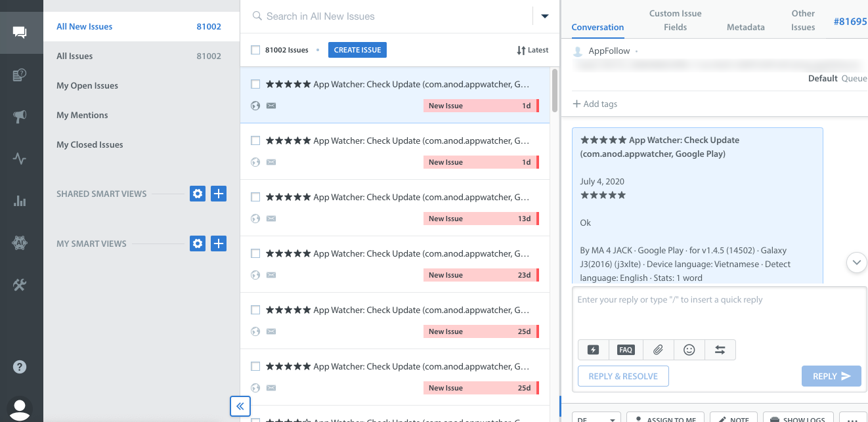Click the REPLY send button

(831, 376)
